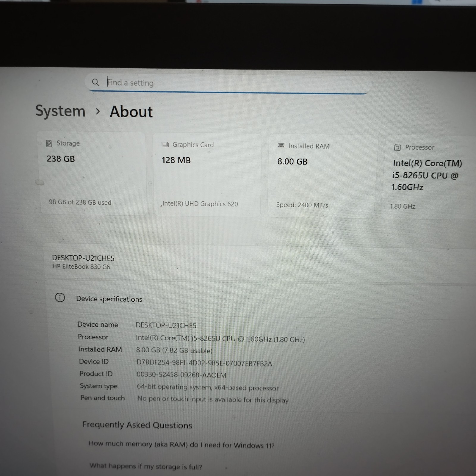This screenshot has height=476, width=476.
Task: Select the Device name value DESKTOP-U21CHE5
Action: [x=166, y=325]
